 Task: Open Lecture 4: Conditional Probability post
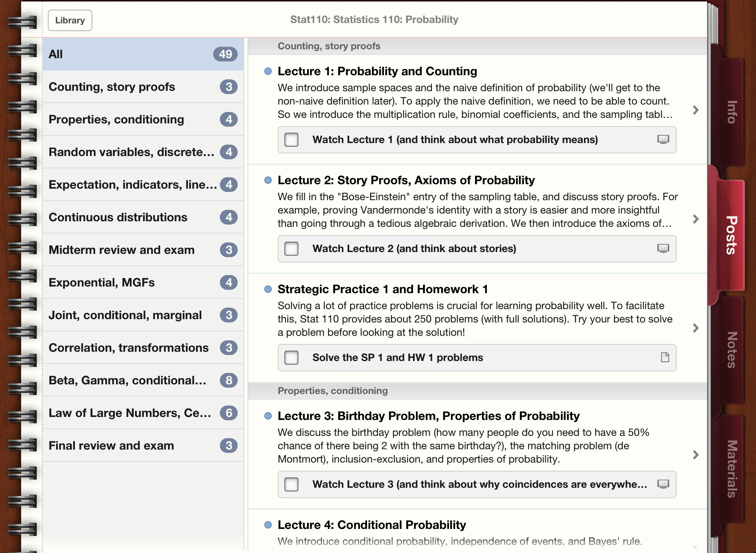372,525
